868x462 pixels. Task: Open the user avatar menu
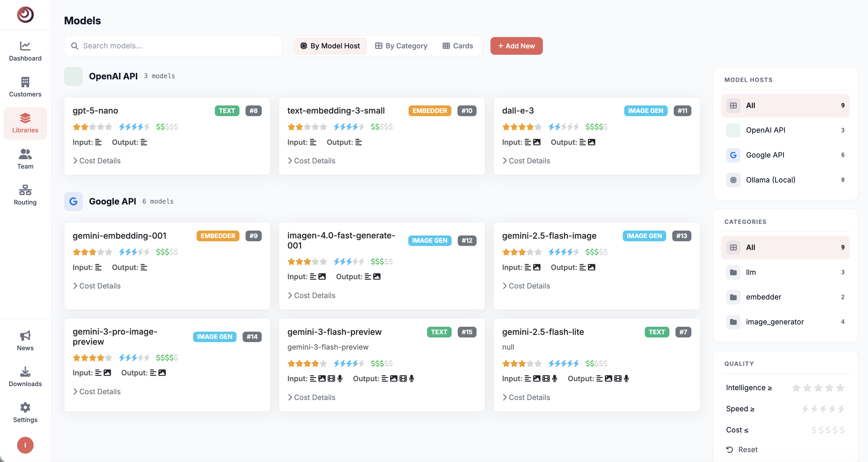point(25,445)
